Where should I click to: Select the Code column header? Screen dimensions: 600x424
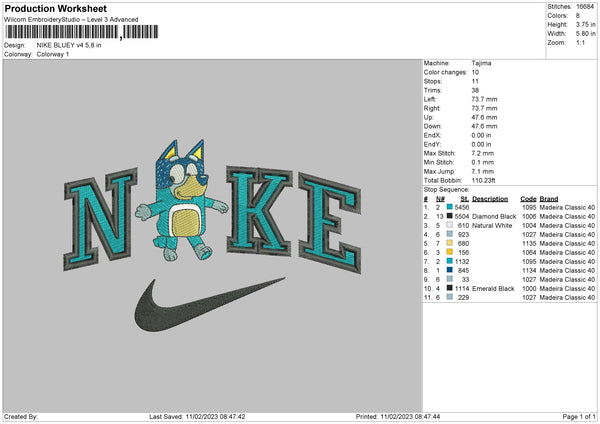(528, 199)
